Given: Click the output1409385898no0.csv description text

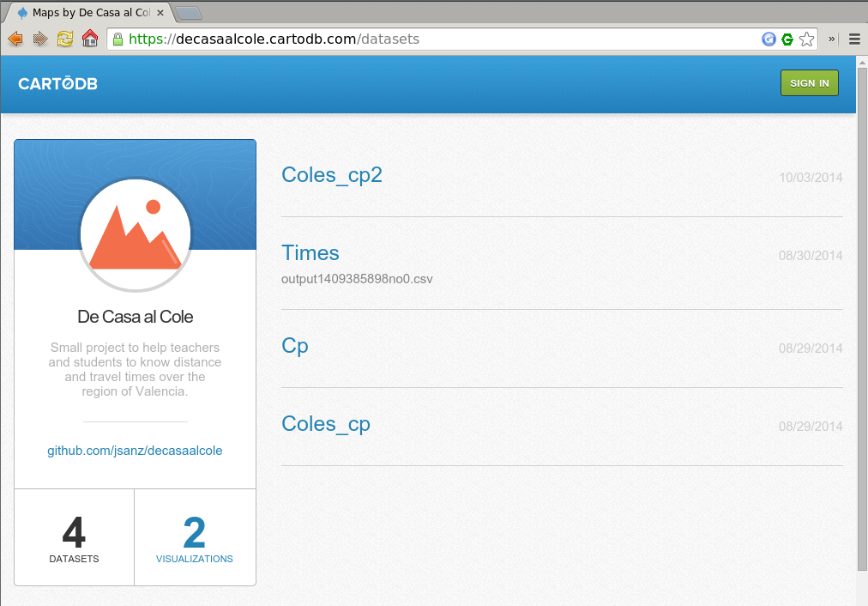Looking at the screenshot, I should [357, 279].
